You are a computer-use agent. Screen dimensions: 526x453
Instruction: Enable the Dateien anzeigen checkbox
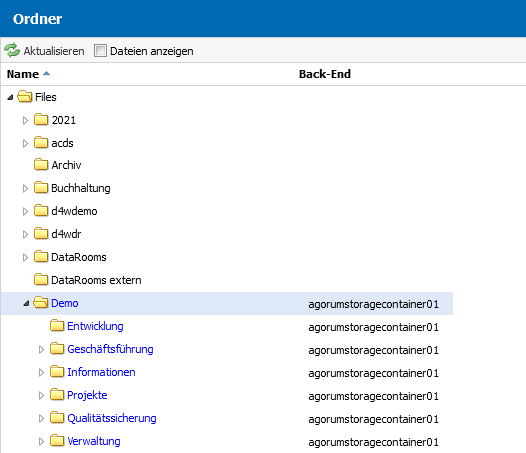pyautogui.click(x=100, y=51)
